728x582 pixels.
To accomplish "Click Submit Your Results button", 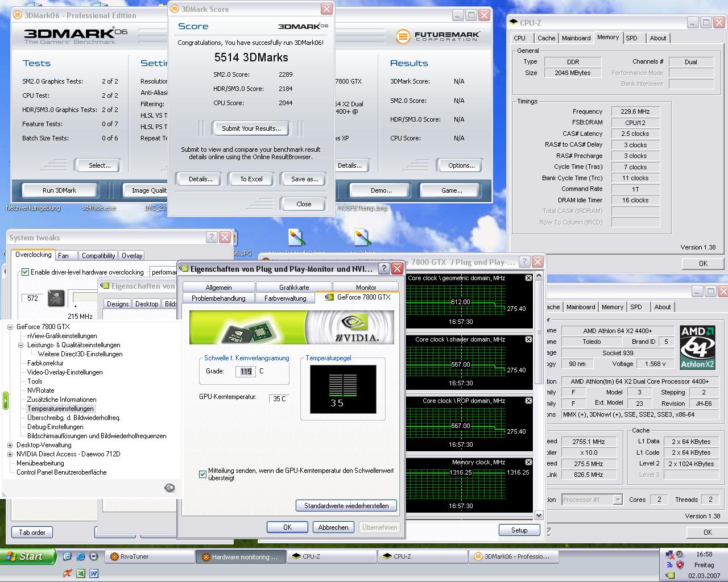I will (x=251, y=128).
